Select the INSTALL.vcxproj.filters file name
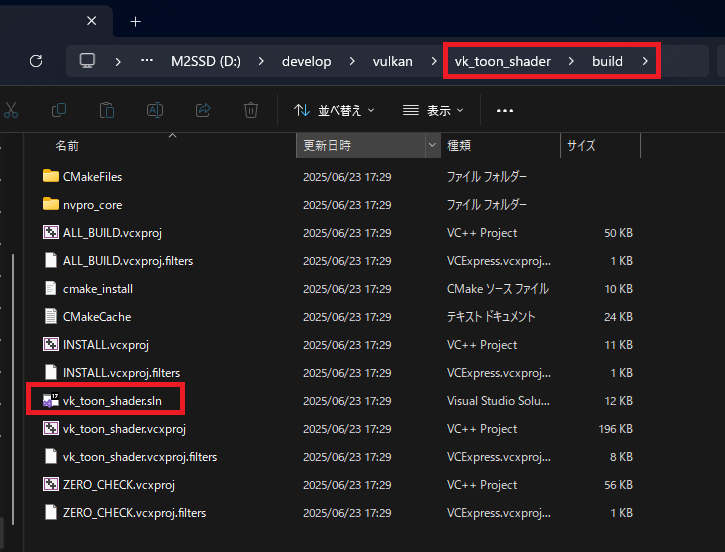 (x=122, y=373)
